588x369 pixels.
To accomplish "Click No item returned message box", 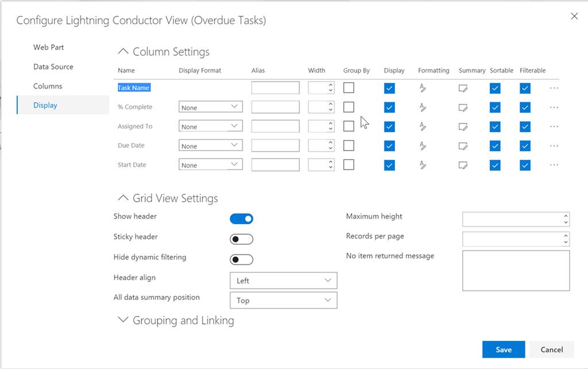I will [516, 271].
